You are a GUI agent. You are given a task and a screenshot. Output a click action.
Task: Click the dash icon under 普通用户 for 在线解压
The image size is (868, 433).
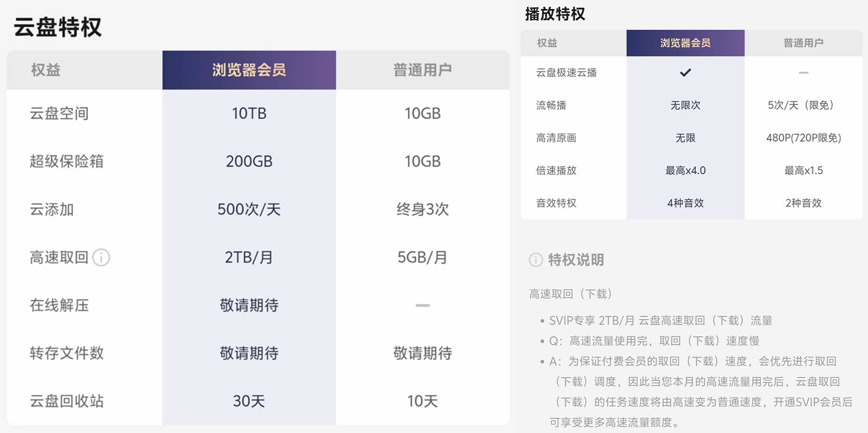[x=422, y=305]
